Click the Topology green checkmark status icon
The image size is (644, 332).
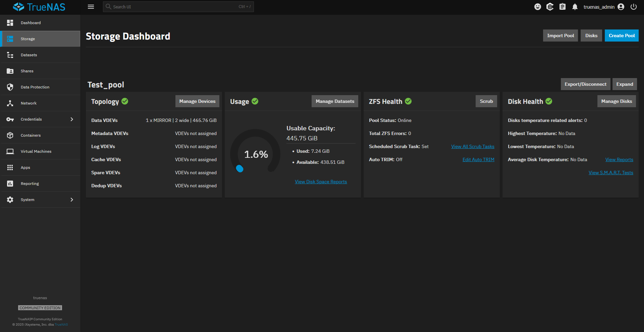125,101
